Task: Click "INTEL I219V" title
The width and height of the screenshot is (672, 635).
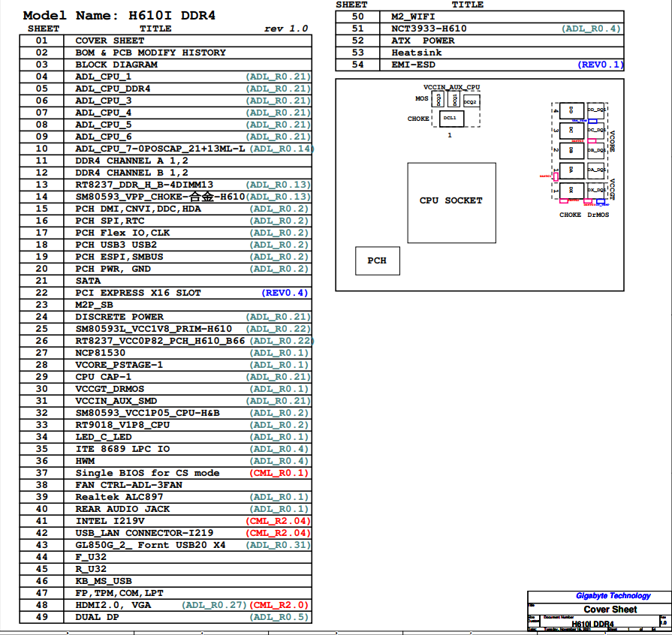Action: (x=110, y=521)
